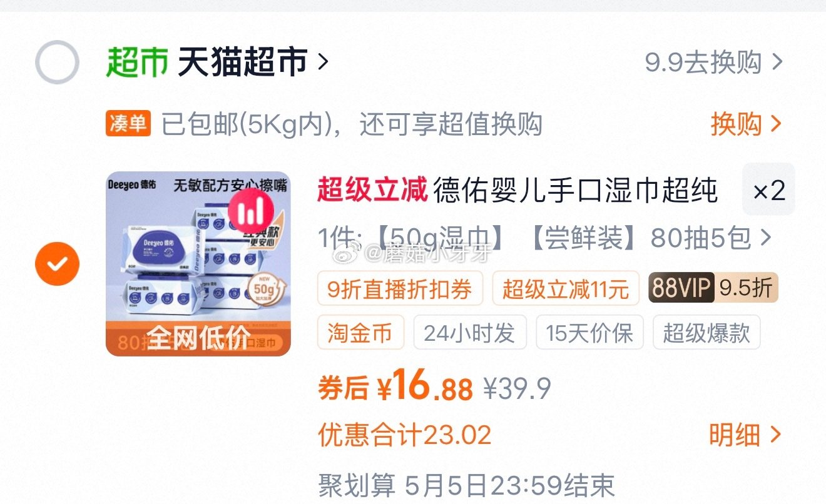Tap the red chart badge on thumbnail
This screenshot has width=826, height=504.
pos(251,211)
